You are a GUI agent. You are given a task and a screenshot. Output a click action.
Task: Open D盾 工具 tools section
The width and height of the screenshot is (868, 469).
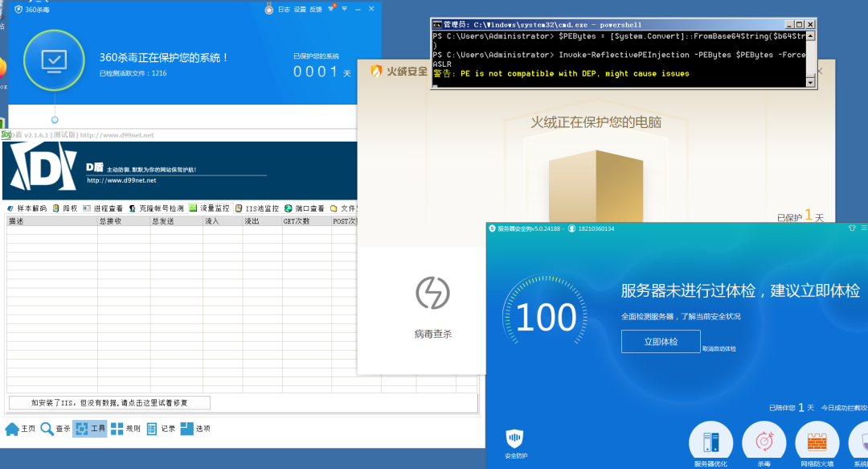point(90,429)
